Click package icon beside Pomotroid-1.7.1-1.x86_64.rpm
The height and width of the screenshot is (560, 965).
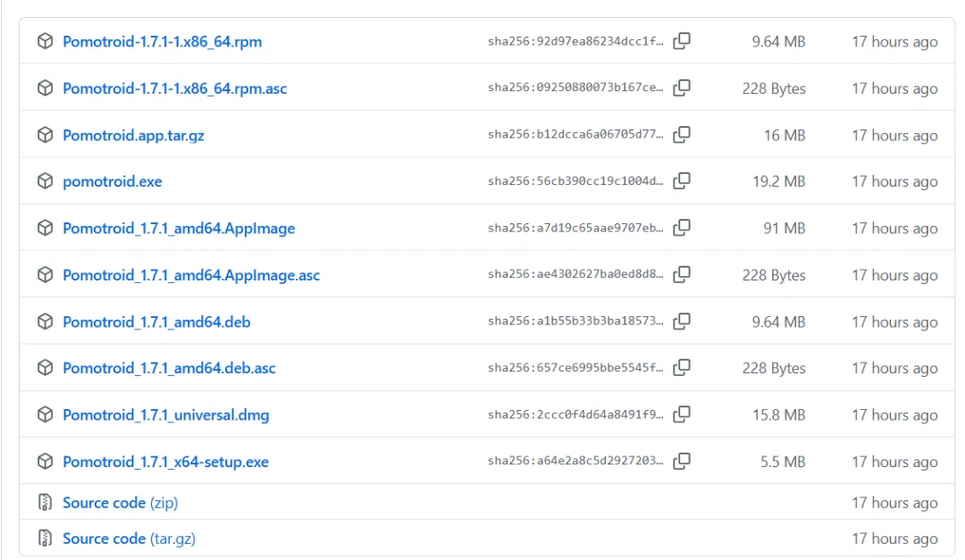45,41
